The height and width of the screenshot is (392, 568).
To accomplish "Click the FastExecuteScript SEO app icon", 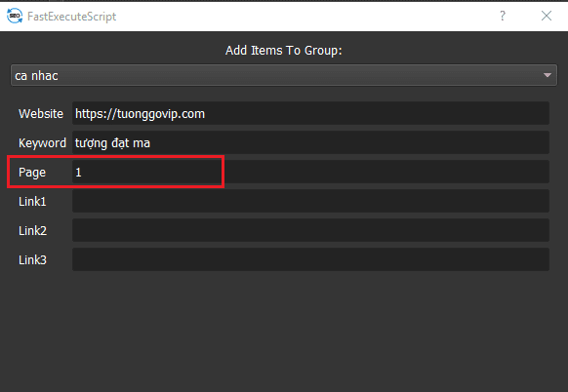I will (x=15, y=16).
